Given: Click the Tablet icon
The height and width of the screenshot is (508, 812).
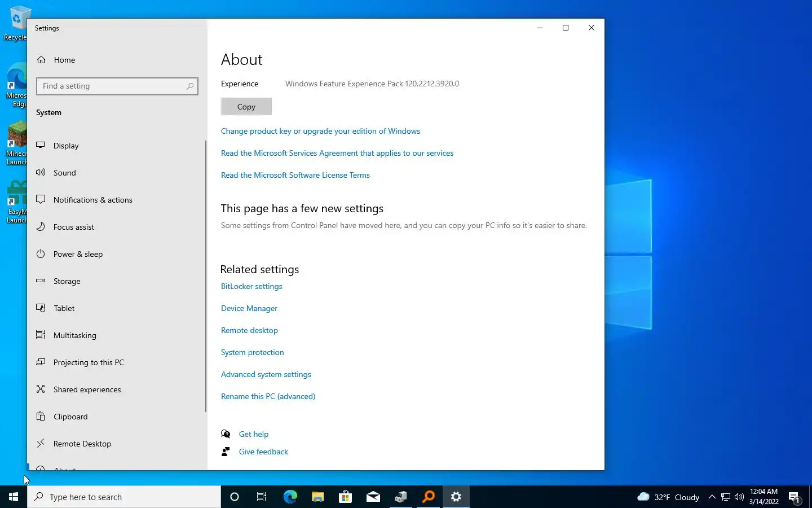Looking at the screenshot, I should 41,308.
